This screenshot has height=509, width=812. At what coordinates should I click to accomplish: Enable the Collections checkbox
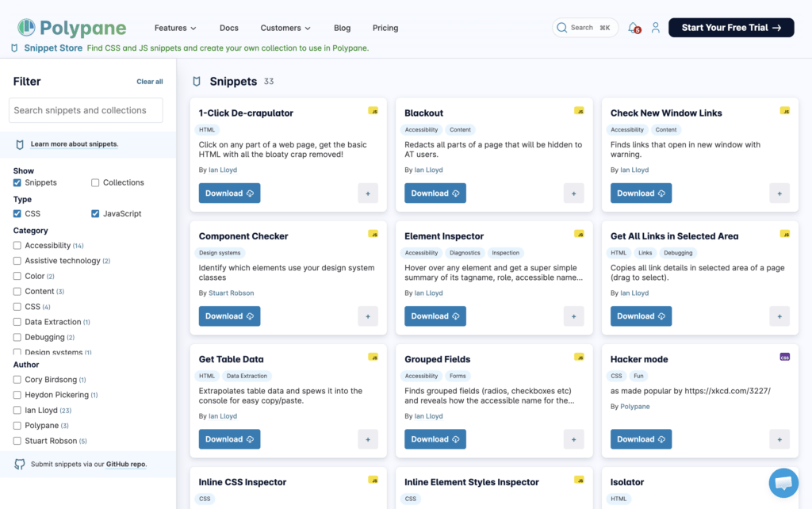tap(95, 183)
